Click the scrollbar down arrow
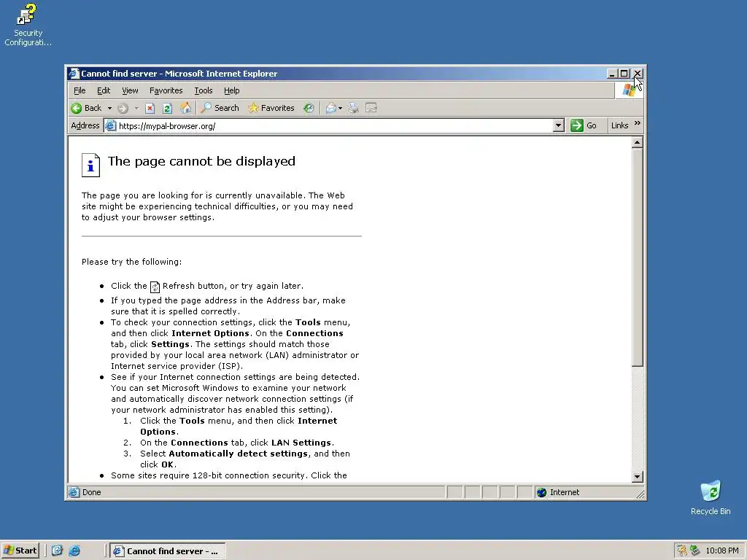Viewport: 747px width, 560px height. pyautogui.click(x=638, y=477)
